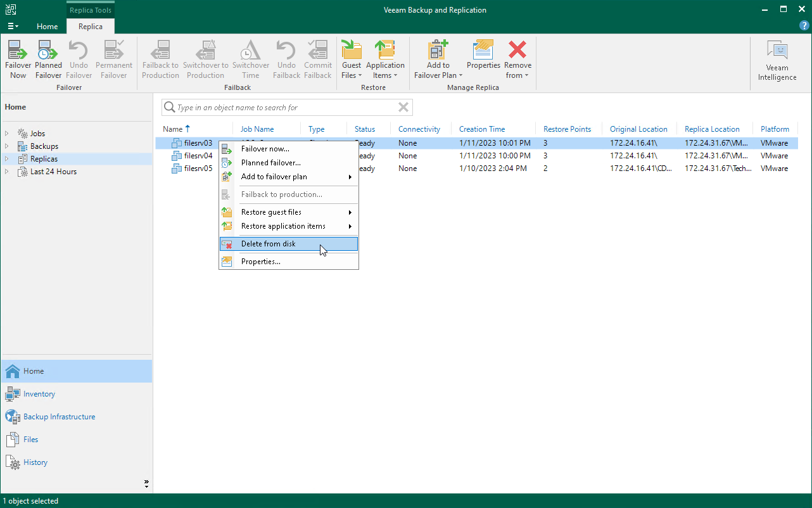Click Failback to production context menu entry
812x508 pixels.
coord(289,194)
